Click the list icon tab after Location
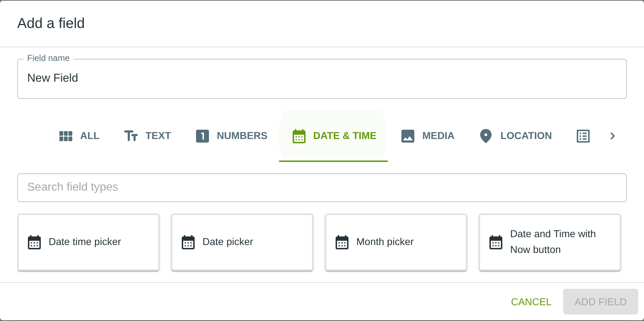The height and width of the screenshot is (321, 644). click(x=583, y=136)
